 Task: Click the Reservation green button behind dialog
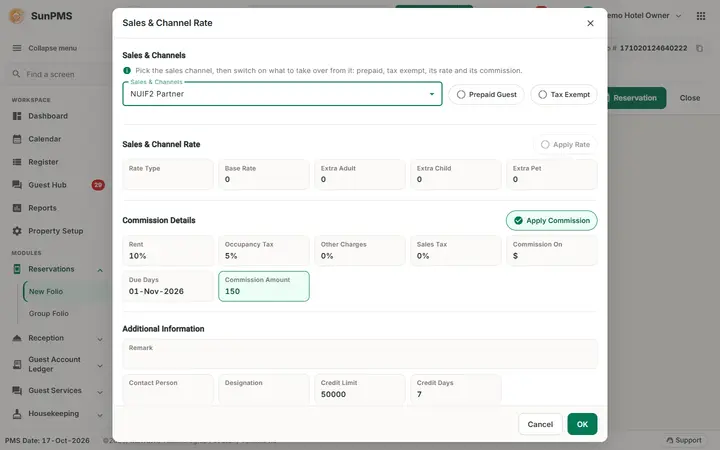(636, 98)
